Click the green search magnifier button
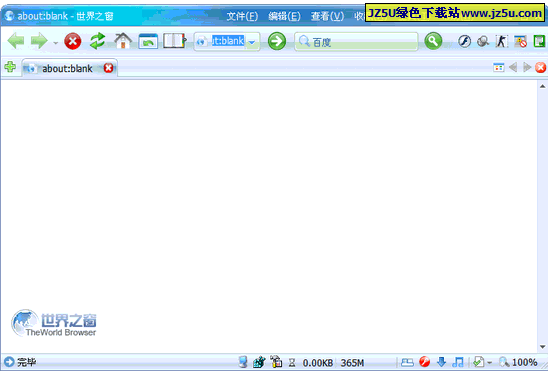548x372 pixels. [x=433, y=41]
